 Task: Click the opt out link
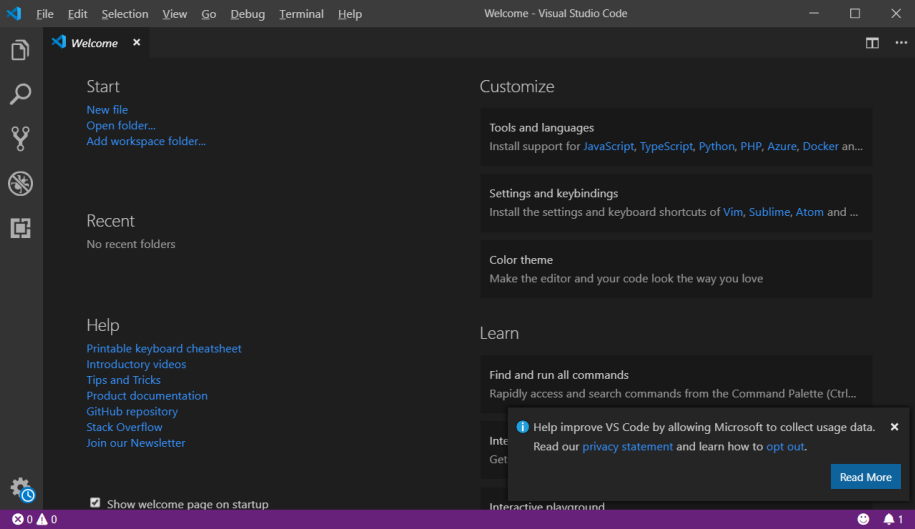(x=785, y=446)
